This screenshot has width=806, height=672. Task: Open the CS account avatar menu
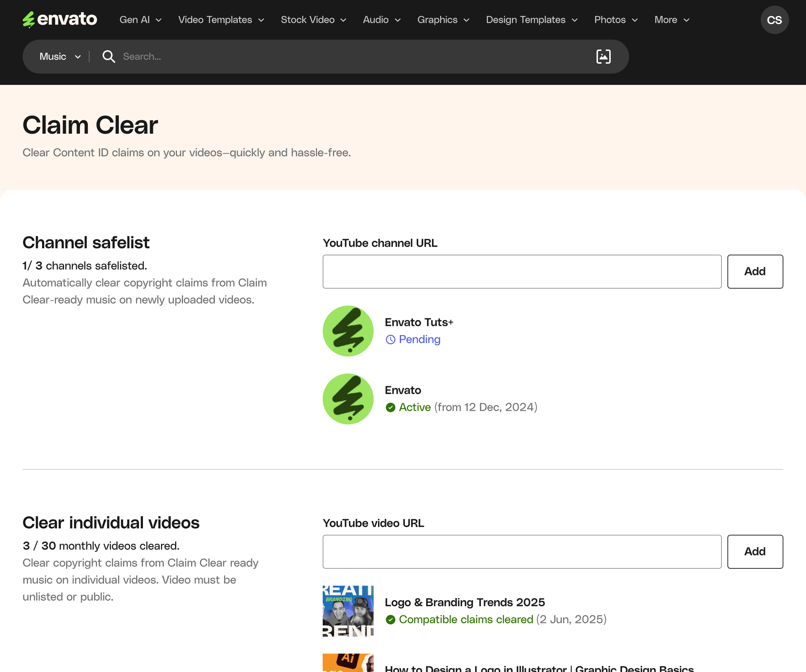click(x=774, y=20)
